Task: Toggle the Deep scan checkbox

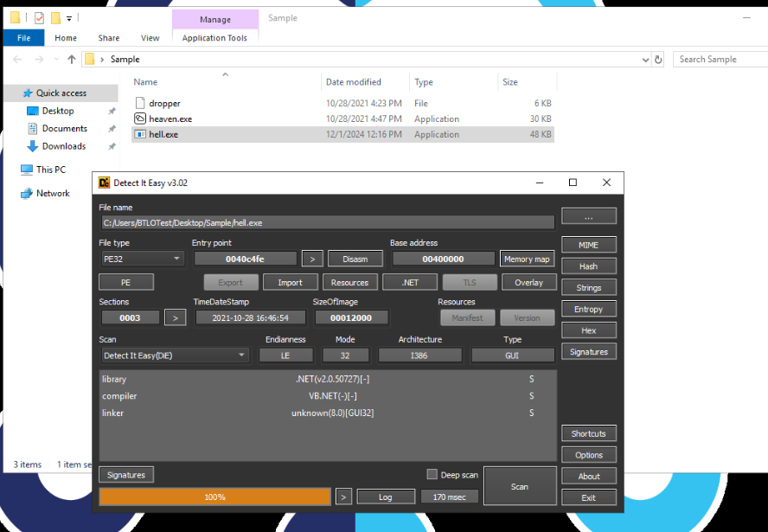Action: click(x=432, y=474)
